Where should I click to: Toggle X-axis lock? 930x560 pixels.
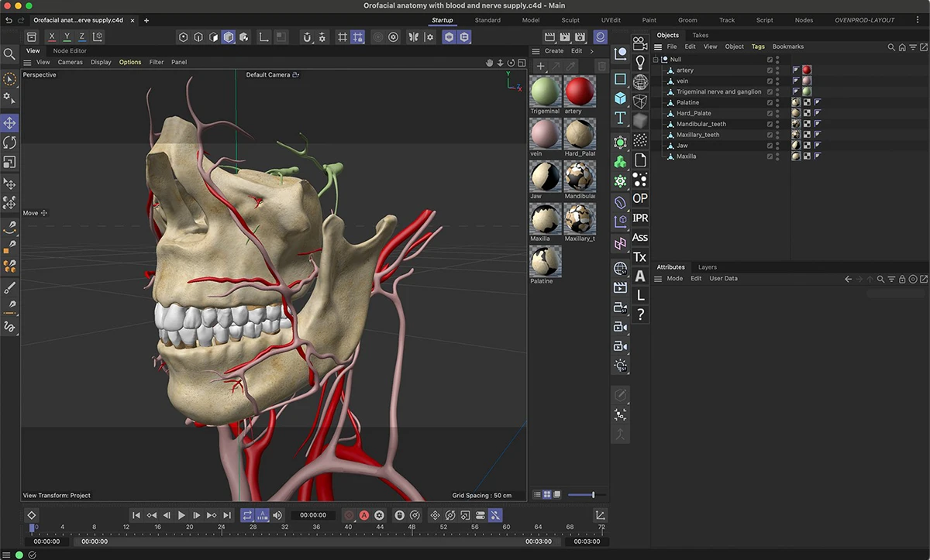click(52, 37)
